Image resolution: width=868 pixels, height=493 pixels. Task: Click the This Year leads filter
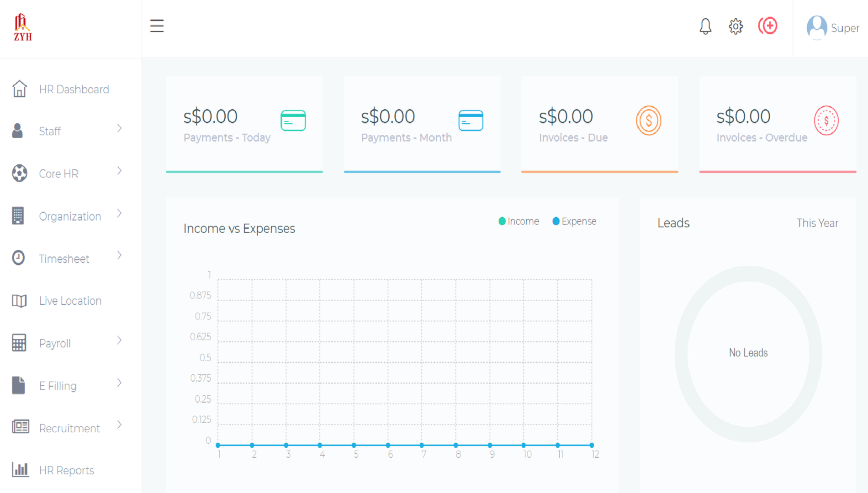pos(817,223)
